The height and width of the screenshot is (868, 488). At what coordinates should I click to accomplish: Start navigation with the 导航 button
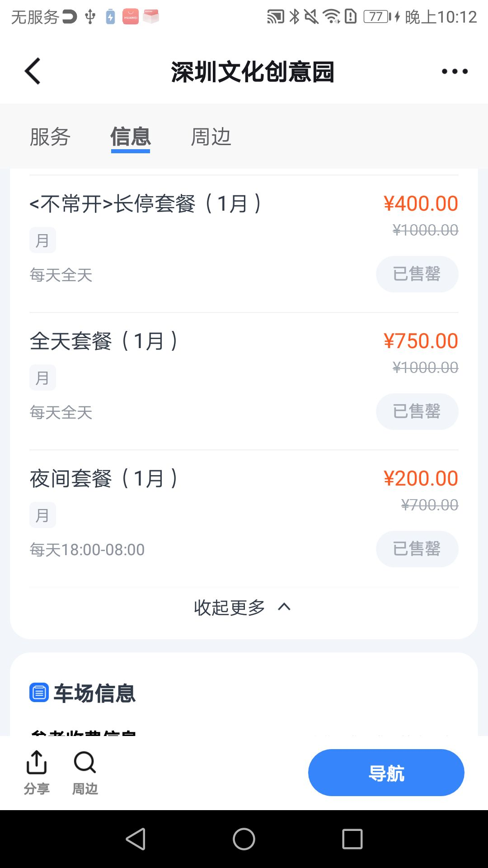click(x=386, y=773)
